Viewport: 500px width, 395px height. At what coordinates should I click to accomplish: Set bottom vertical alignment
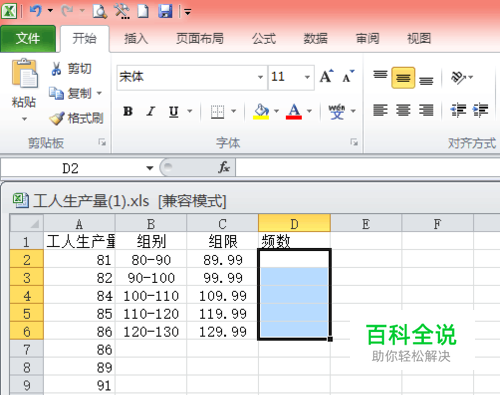tap(426, 80)
